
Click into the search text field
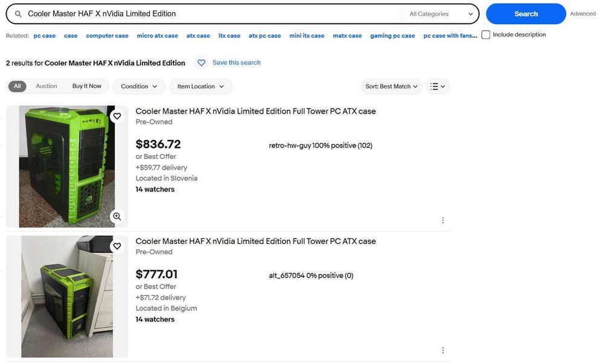(x=211, y=14)
